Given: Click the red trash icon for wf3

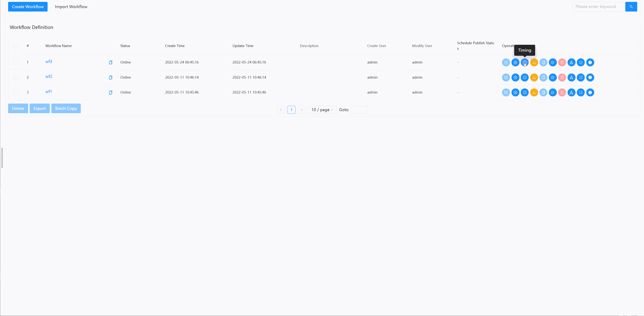Looking at the screenshot, I should [562, 62].
